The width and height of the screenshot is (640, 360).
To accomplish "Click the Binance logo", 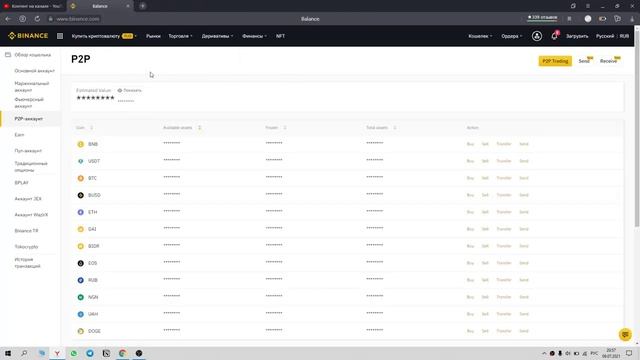I will [28, 36].
